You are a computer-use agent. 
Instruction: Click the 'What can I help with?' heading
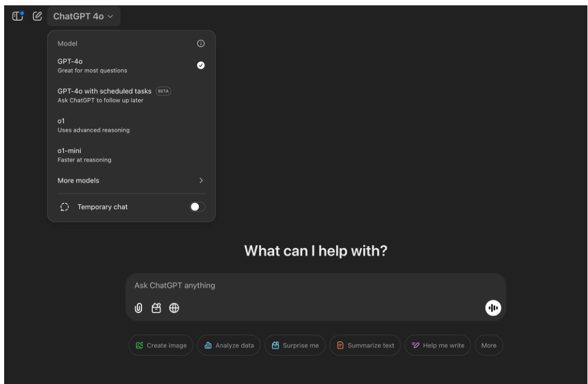coord(316,251)
